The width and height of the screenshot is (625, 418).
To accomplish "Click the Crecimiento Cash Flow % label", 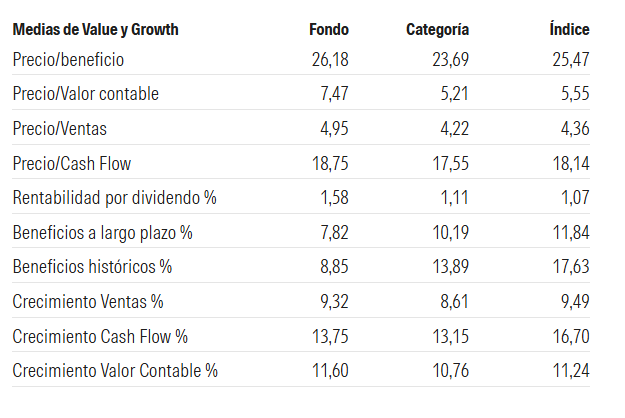I will click(x=101, y=336).
